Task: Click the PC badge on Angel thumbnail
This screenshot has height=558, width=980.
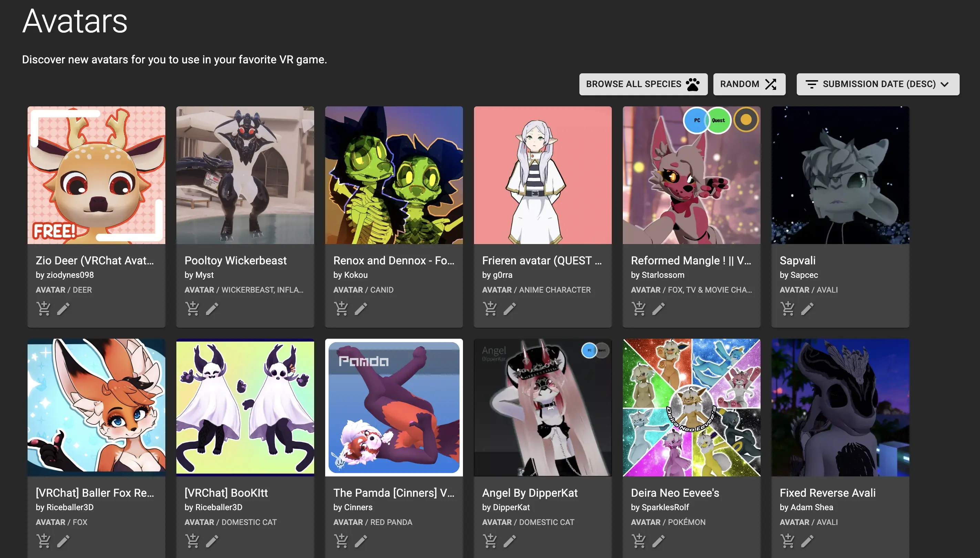Action: click(x=589, y=350)
